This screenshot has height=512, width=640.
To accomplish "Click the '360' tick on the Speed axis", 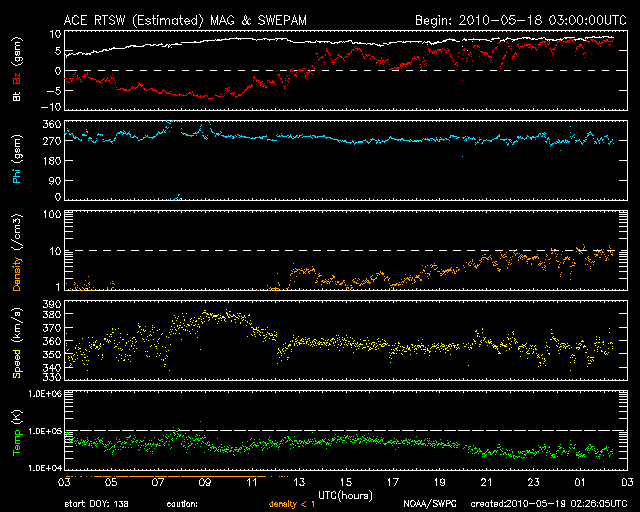I will click(52, 341).
